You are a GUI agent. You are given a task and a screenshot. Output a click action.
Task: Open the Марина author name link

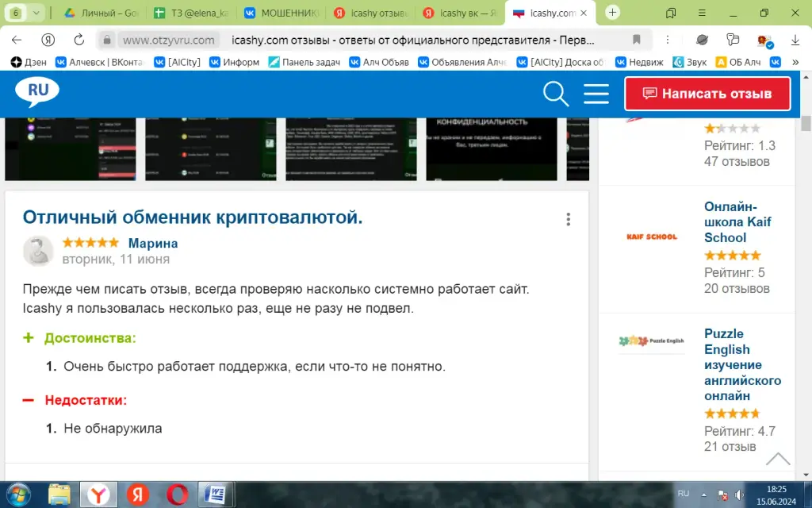pyautogui.click(x=153, y=243)
